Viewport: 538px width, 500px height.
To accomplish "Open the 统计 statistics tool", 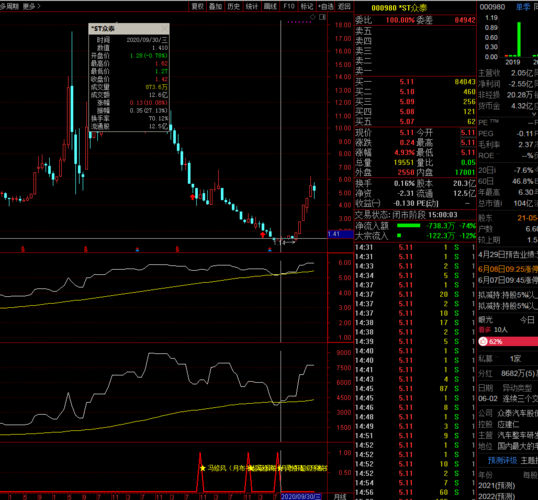I will (252, 6).
